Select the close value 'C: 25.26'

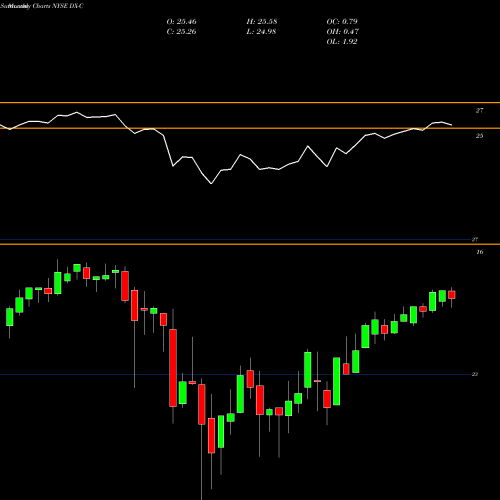(x=181, y=32)
